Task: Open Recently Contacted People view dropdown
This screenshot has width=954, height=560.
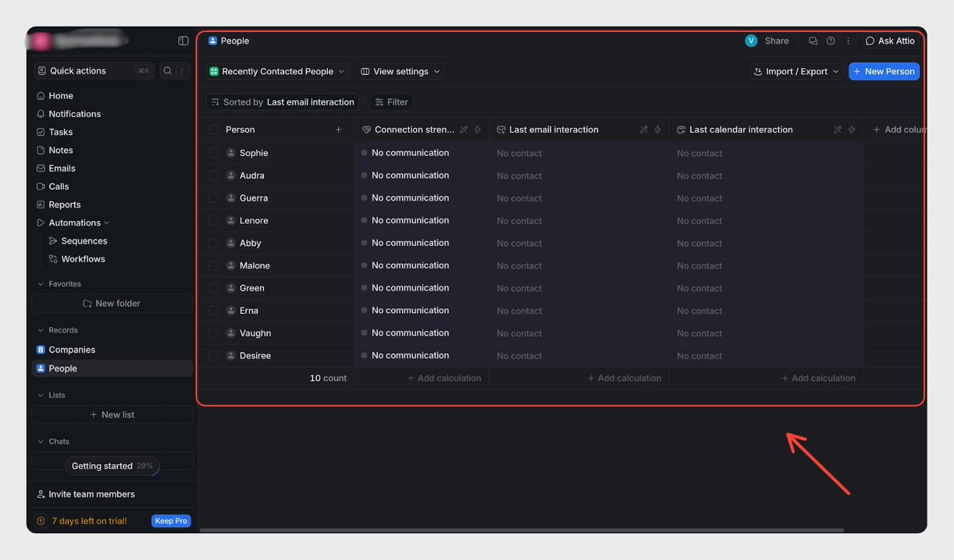Action: click(x=277, y=71)
